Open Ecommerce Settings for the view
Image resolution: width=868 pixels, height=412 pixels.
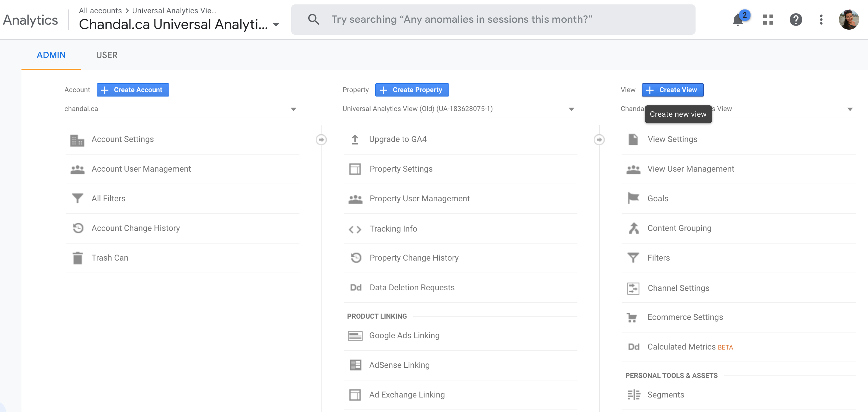pos(685,317)
